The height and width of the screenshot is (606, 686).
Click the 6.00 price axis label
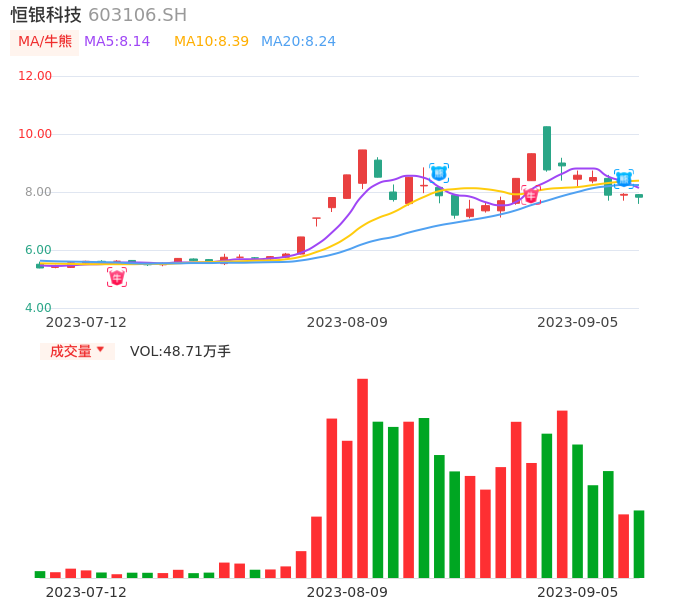38,250
